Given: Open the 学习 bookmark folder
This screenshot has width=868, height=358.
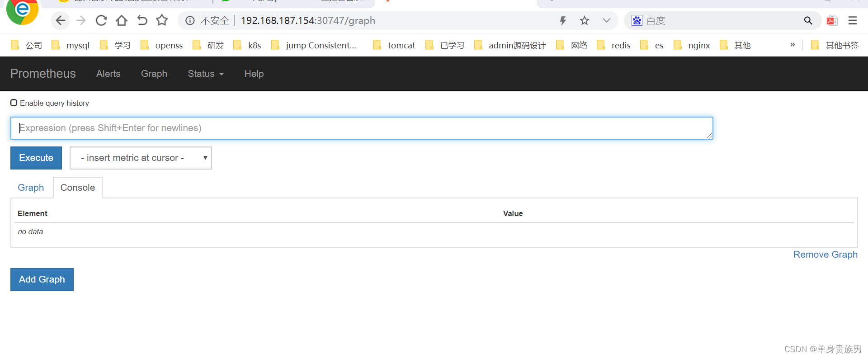Looking at the screenshot, I should pyautogui.click(x=115, y=45).
